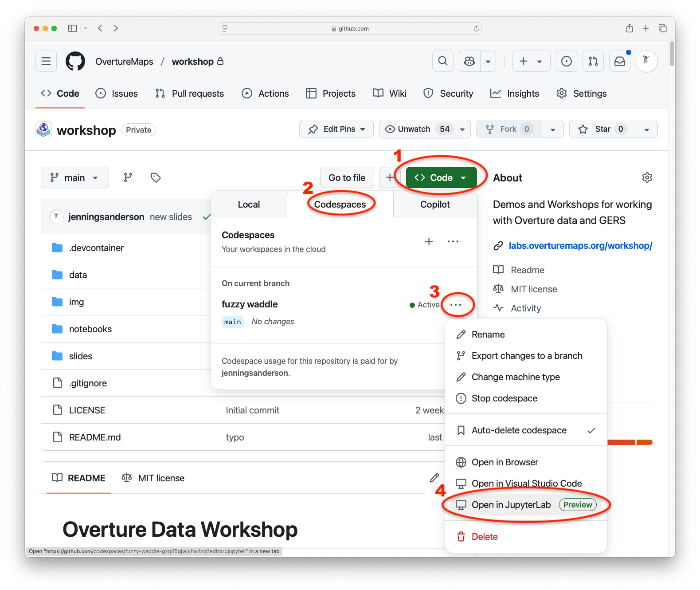Select Open in Visual Studio Code
Screen dimensions: 700x590
click(526, 484)
